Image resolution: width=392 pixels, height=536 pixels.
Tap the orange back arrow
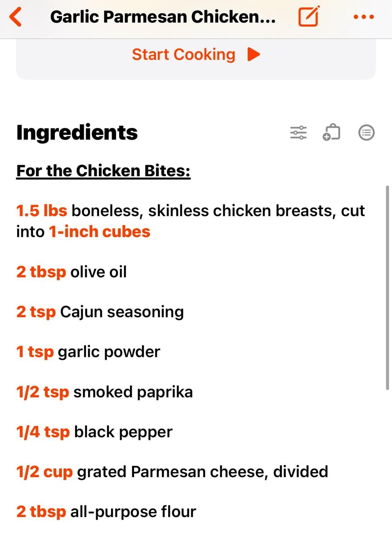[x=16, y=17]
